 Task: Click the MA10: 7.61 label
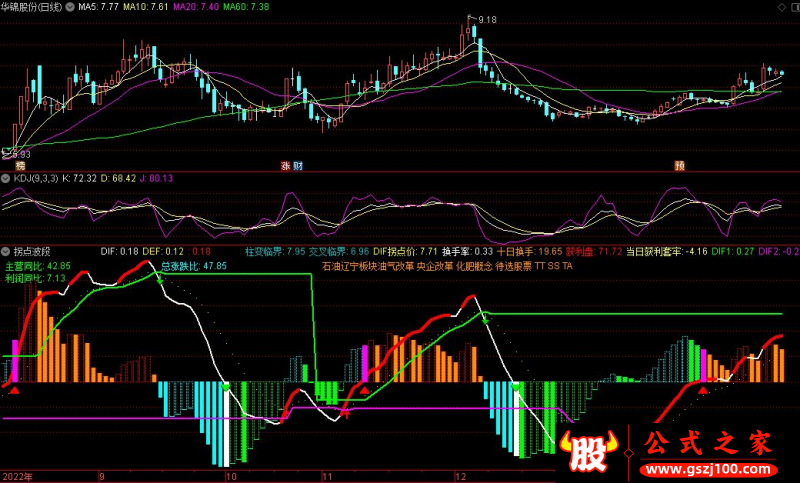(x=146, y=7)
